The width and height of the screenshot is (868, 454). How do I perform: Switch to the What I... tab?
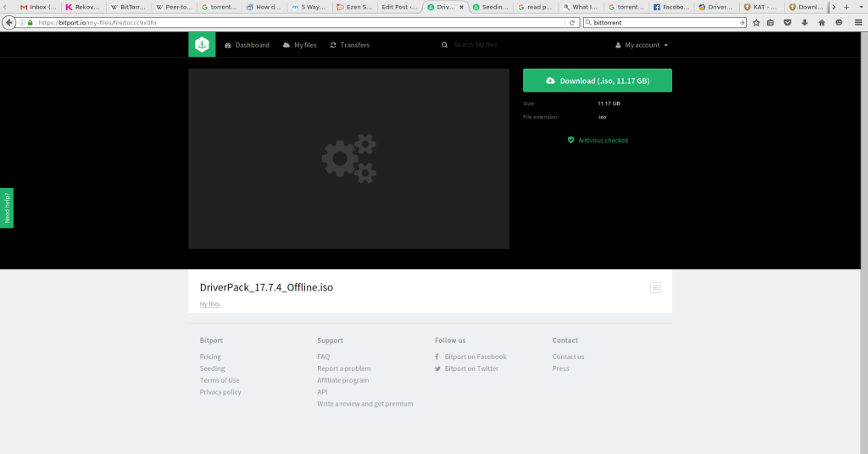pos(581,7)
